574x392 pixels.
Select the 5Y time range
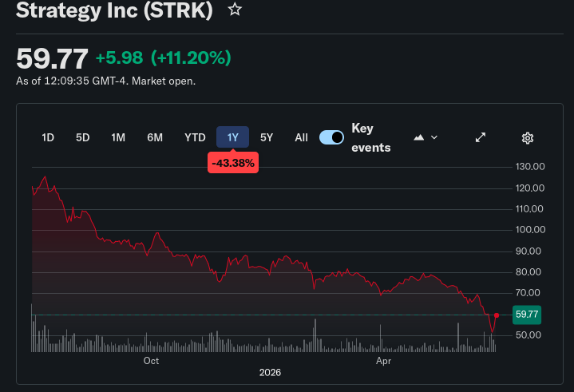coord(267,137)
